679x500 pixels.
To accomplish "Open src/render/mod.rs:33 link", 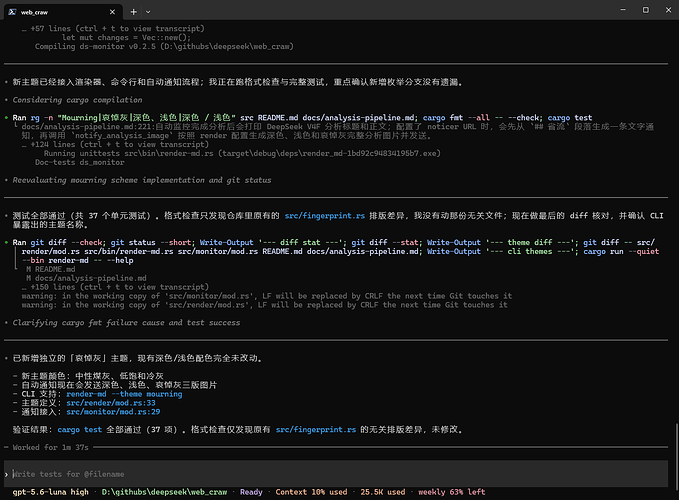I will pyautogui.click(x=111, y=403).
